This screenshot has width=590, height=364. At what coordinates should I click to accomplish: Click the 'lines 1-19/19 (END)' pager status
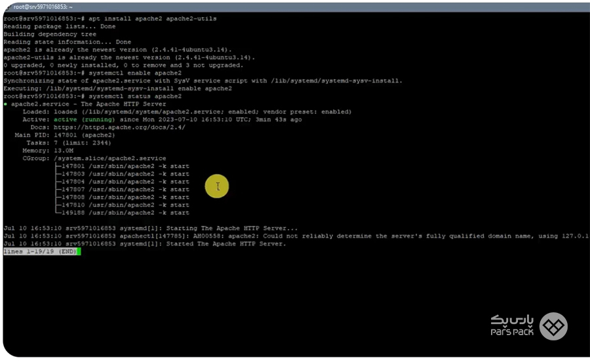(x=40, y=251)
